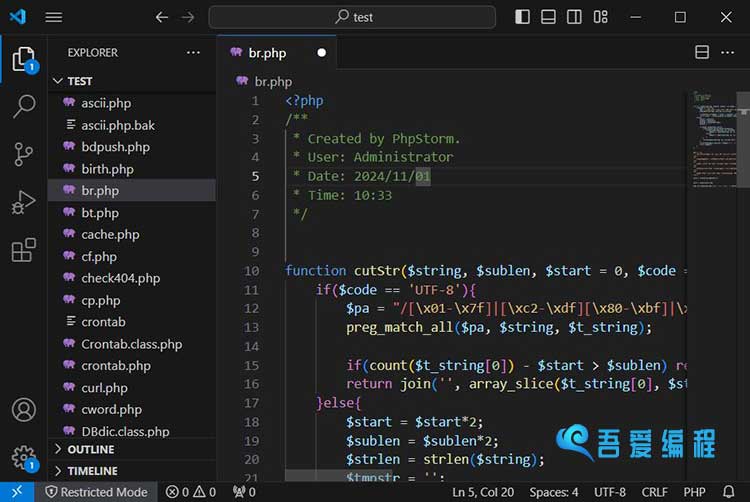Image resolution: width=750 pixels, height=502 pixels.
Task: Click the }else{ statement on line 17
Action: (338, 403)
